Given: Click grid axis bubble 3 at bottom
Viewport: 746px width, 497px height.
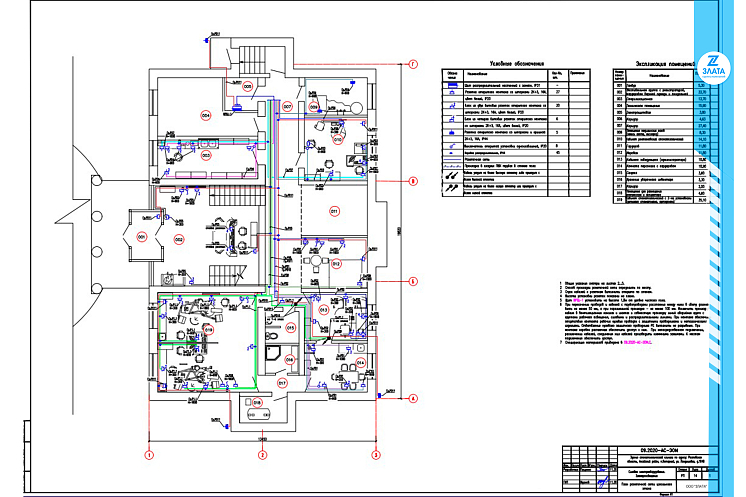Looking at the screenshot, I should [x=374, y=455].
